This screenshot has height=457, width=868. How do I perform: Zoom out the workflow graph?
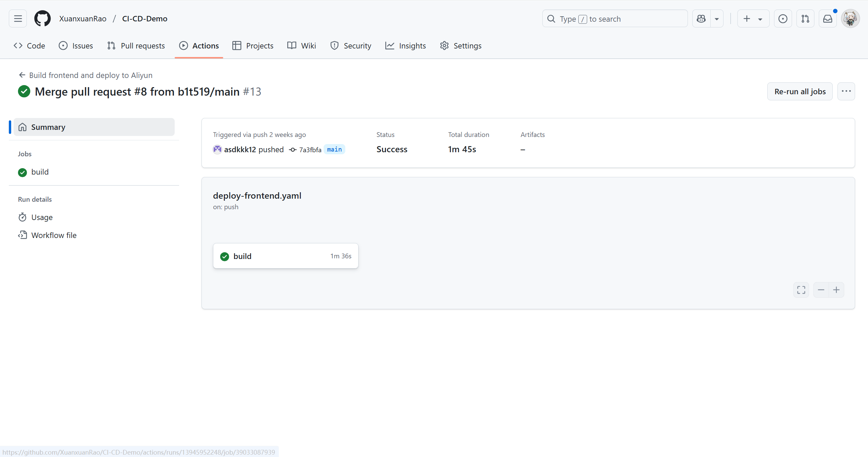click(x=821, y=290)
